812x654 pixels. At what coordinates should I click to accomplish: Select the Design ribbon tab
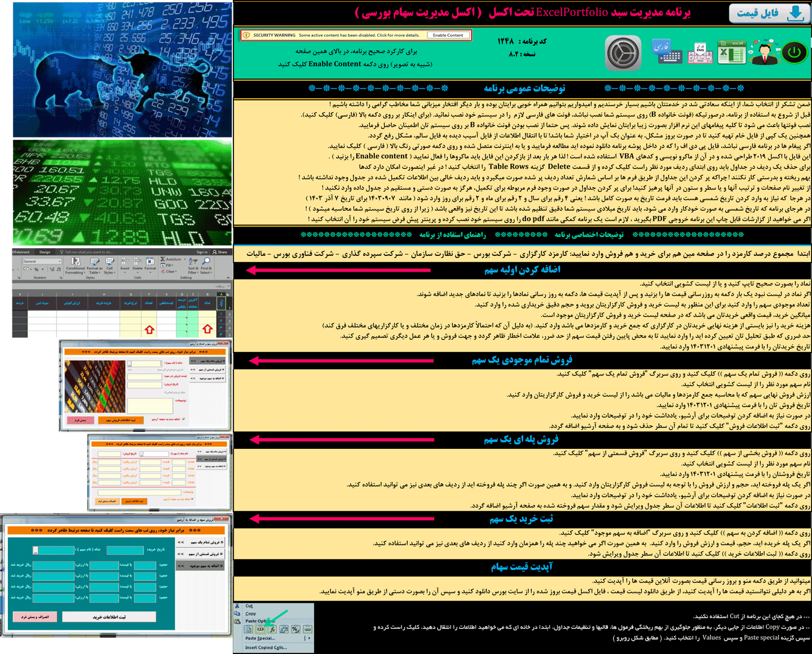click(45, 252)
